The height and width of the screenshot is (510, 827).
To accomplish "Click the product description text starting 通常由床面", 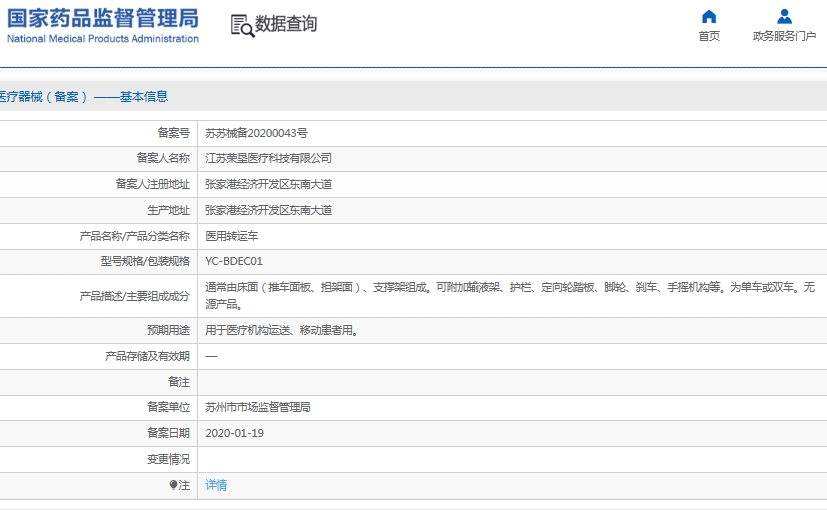I will tap(510, 295).
